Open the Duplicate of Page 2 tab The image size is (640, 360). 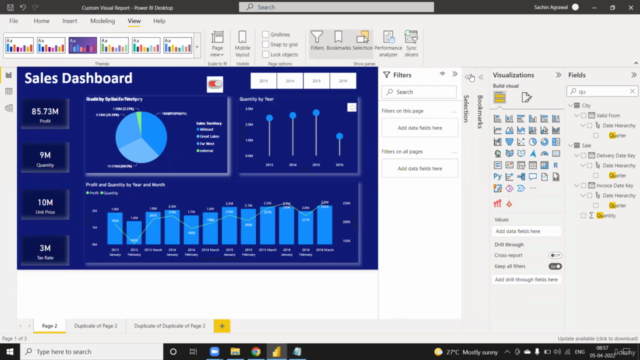tap(96, 326)
